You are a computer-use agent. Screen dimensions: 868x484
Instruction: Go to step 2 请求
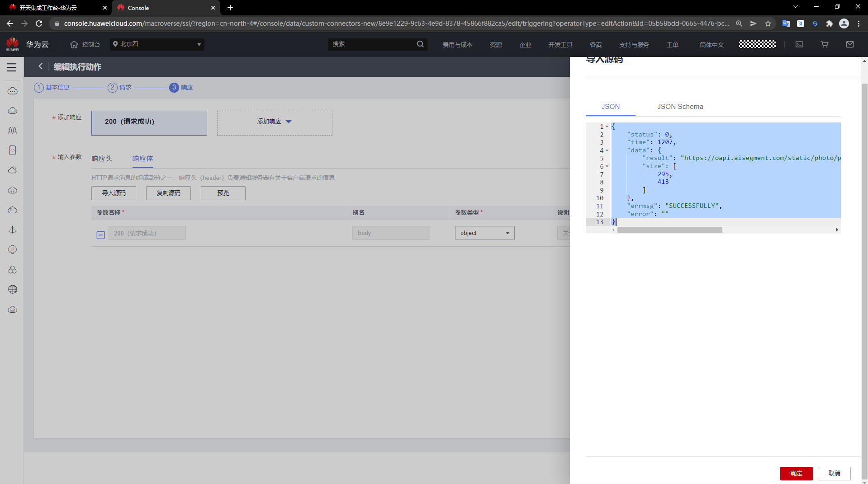click(x=119, y=87)
